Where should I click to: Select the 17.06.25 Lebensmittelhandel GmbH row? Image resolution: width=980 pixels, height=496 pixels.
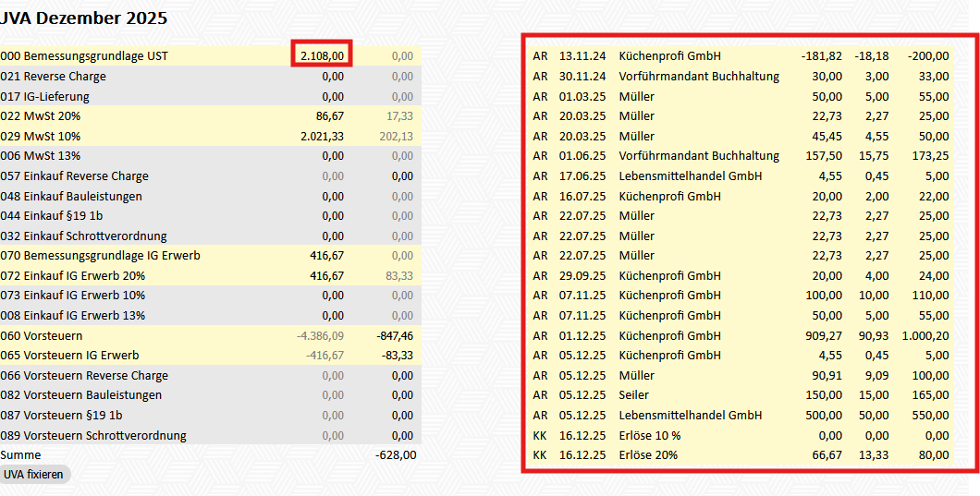692,176
